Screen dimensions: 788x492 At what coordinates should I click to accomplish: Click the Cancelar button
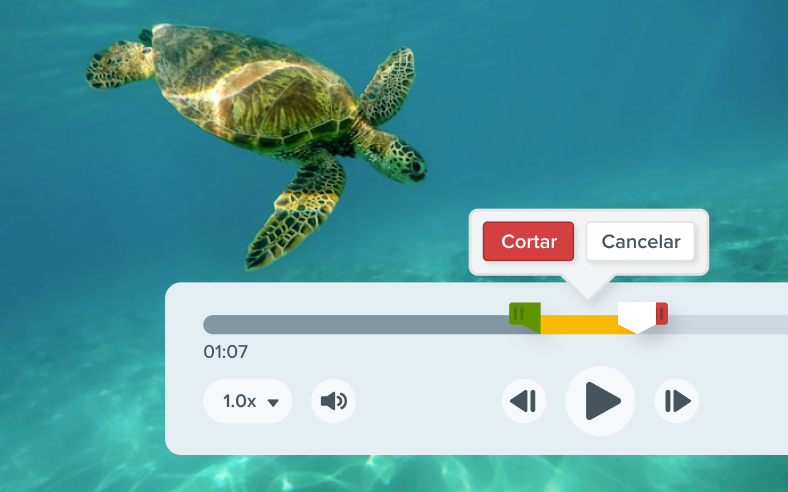click(x=640, y=241)
